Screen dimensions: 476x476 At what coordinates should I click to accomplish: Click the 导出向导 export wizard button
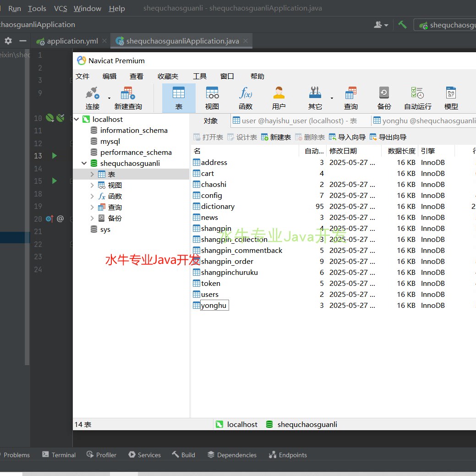coord(388,137)
